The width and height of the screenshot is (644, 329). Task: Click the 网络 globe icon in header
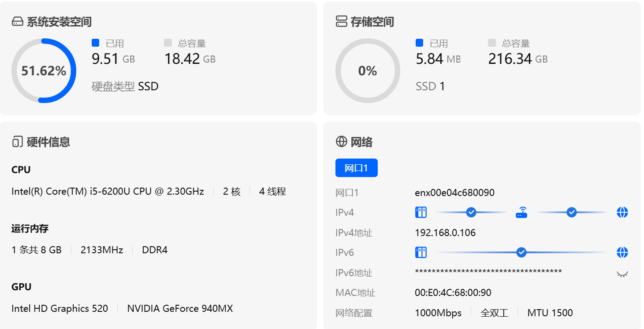(341, 141)
